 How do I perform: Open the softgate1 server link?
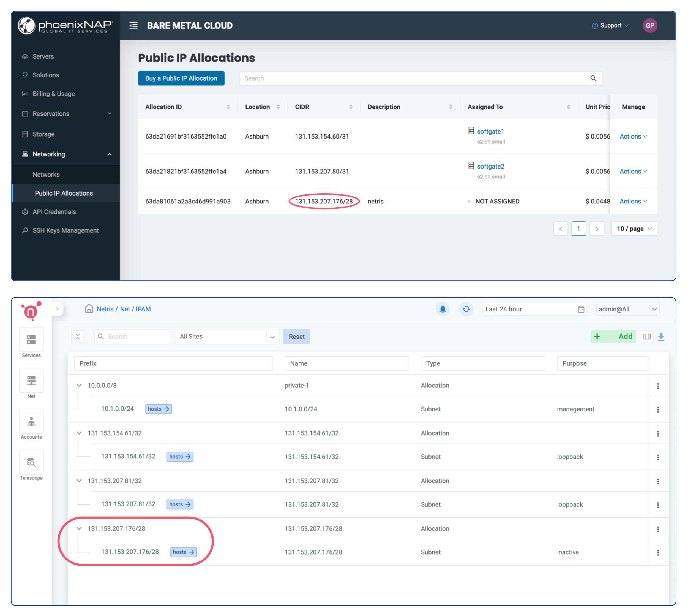[490, 131]
